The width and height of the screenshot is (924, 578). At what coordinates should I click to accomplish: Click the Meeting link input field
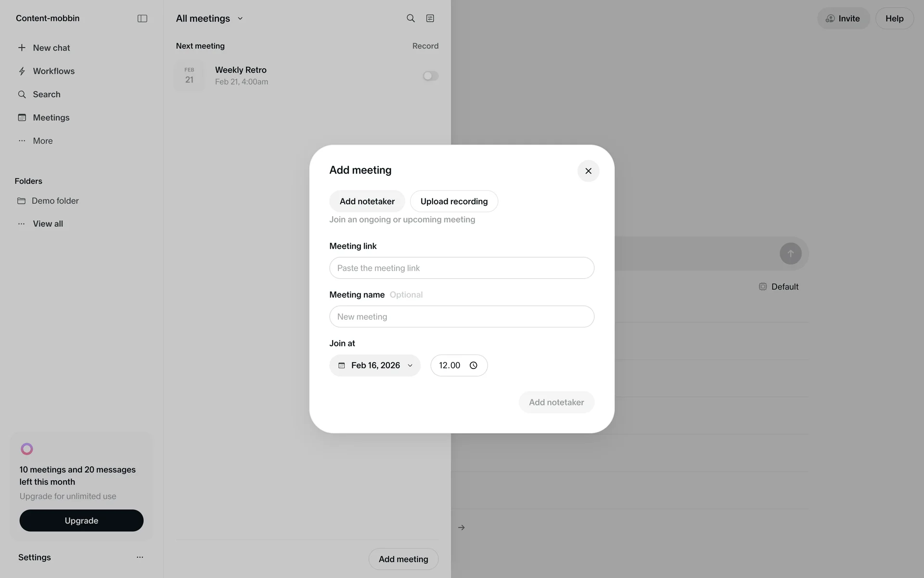tap(462, 268)
